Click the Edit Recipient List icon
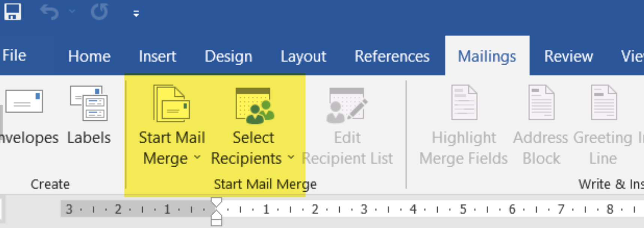Image resolution: width=644 pixels, height=228 pixels. tap(347, 106)
